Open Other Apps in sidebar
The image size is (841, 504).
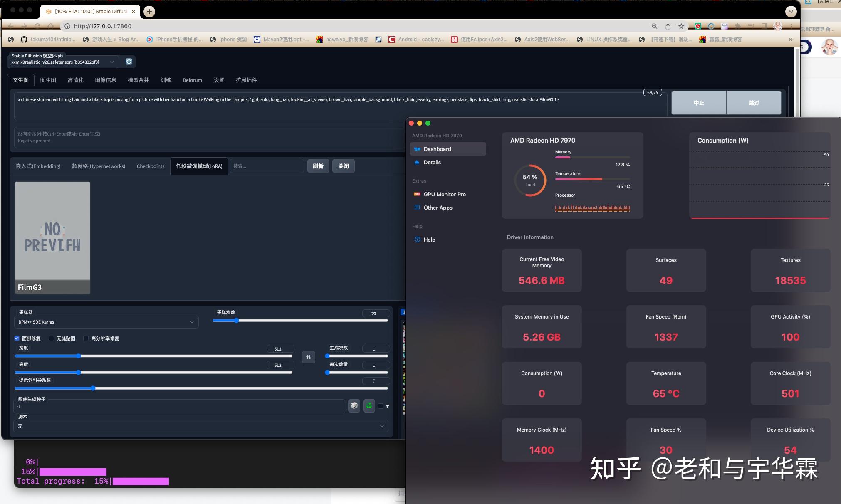(448, 208)
